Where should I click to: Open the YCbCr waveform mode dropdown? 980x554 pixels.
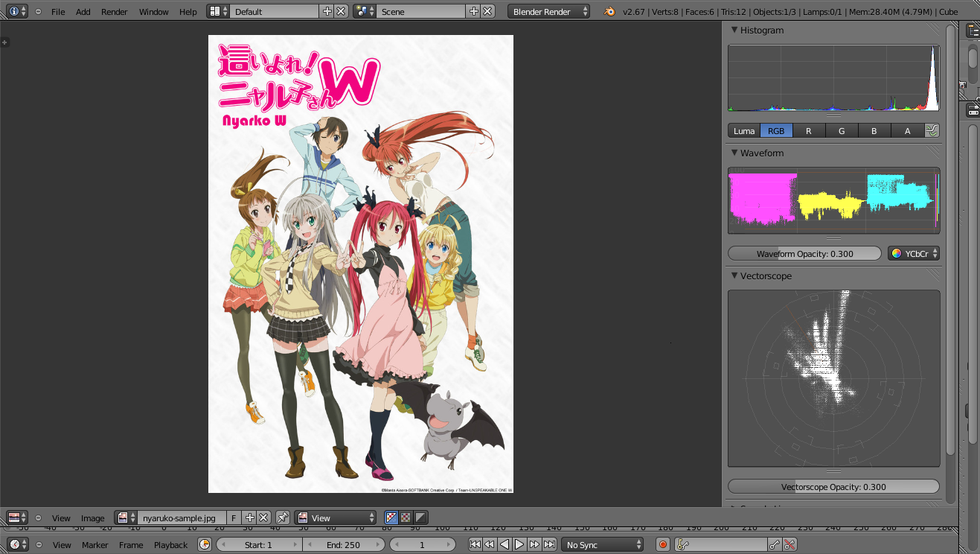(914, 253)
